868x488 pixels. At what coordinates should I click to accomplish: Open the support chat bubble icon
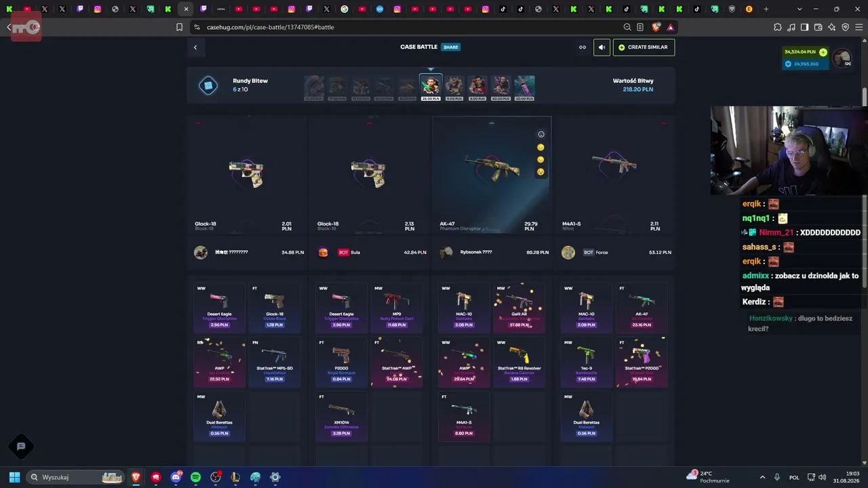tap(21, 446)
